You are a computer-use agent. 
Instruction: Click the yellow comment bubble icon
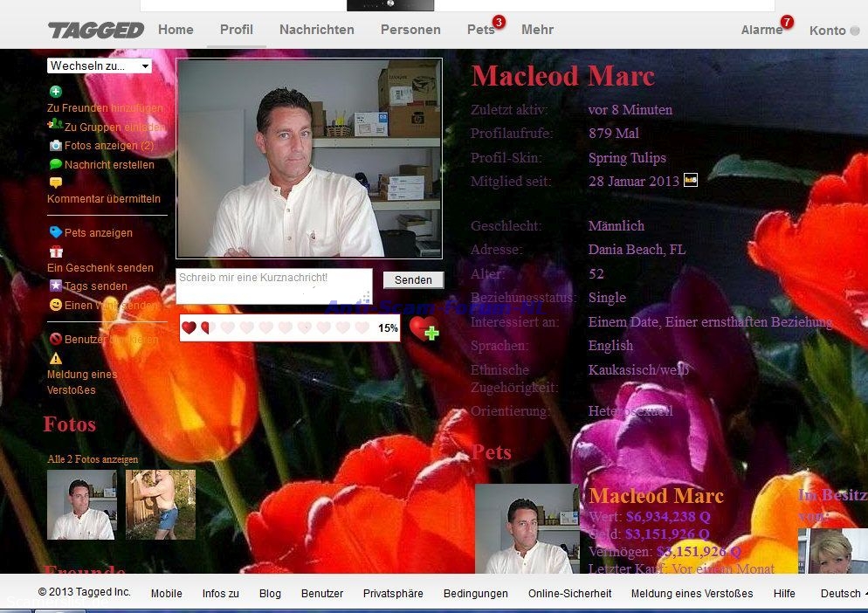click(x=56, y=183)
